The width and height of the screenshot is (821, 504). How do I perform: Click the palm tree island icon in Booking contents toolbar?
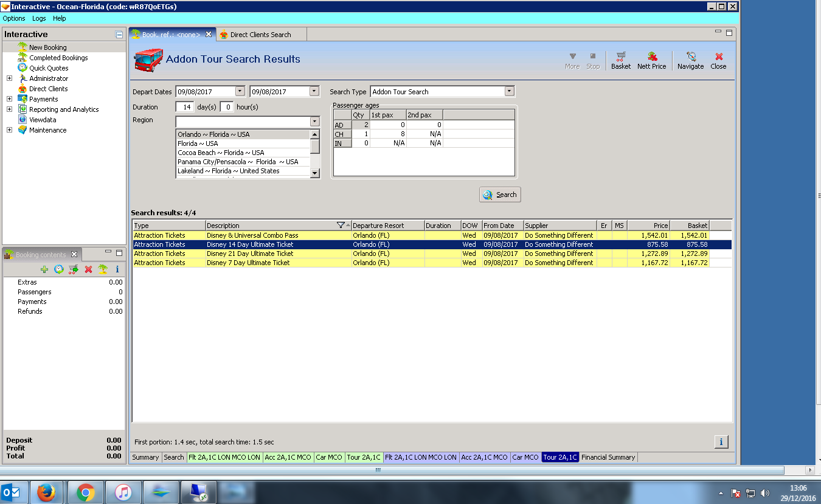[x=103, y=269]
